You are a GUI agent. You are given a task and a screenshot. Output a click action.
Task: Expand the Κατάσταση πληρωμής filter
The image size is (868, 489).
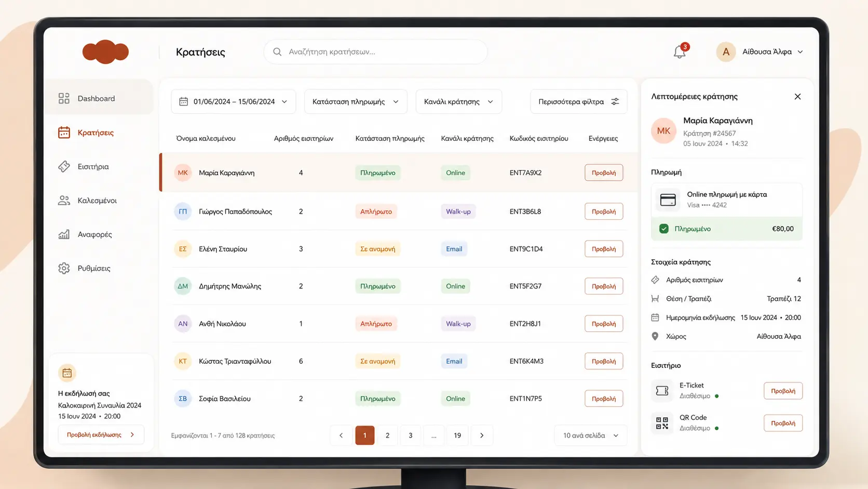coord(356,101)
